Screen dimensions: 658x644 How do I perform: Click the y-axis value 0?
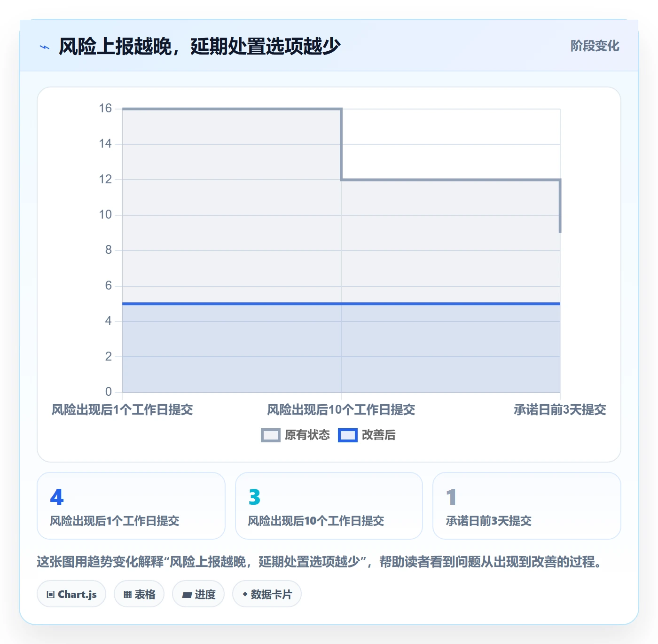click(109, 392)
